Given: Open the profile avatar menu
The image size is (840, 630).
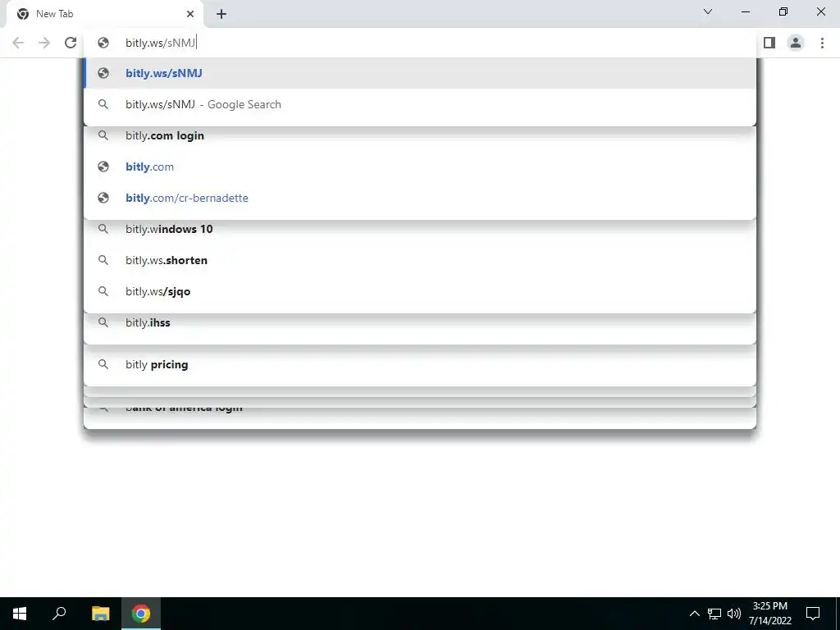Looking at the screenshot, I should [x=796, y=43].
